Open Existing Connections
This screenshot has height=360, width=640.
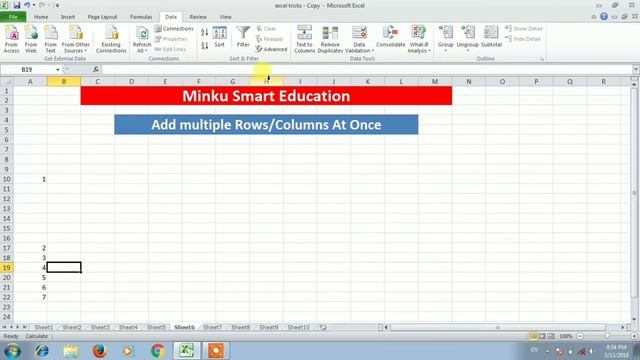tap(111, 39)
